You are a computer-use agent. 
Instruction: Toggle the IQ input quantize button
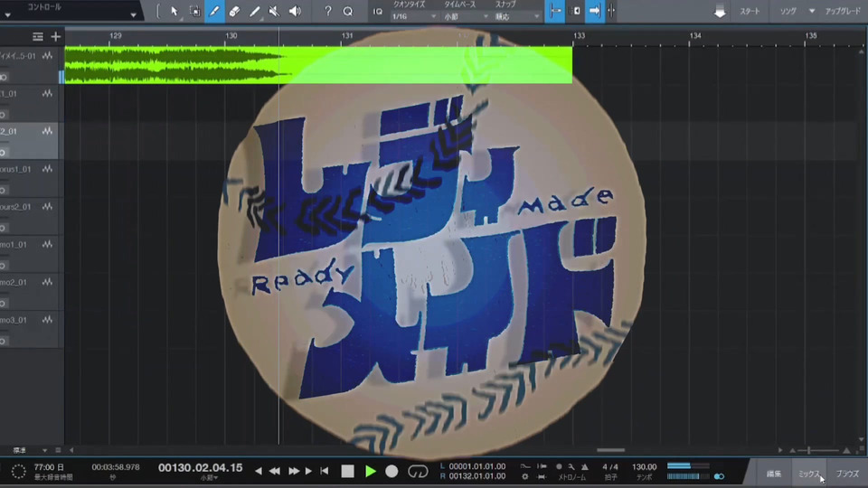(378, 11)
